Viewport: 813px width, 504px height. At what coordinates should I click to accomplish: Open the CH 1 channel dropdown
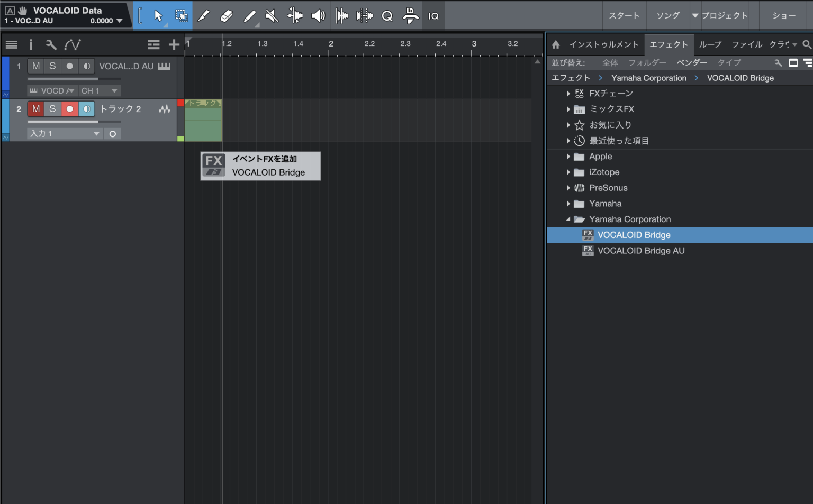pyautogui.click(x=98, y=90)
